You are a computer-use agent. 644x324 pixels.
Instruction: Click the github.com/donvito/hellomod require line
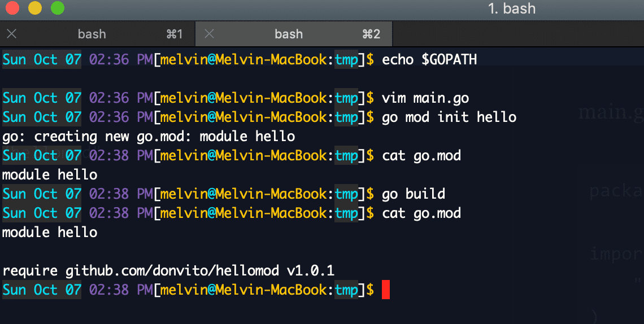[168, 271]
